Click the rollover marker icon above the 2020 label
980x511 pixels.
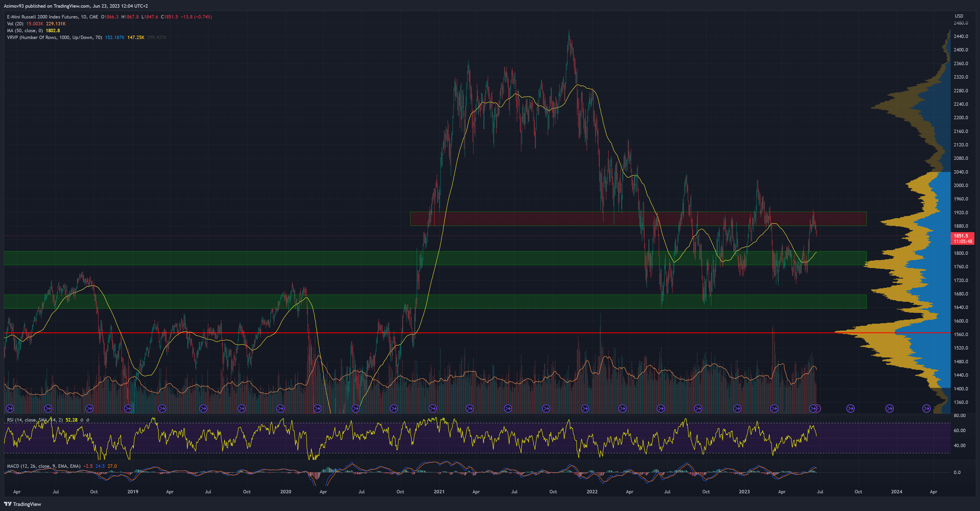280,408
